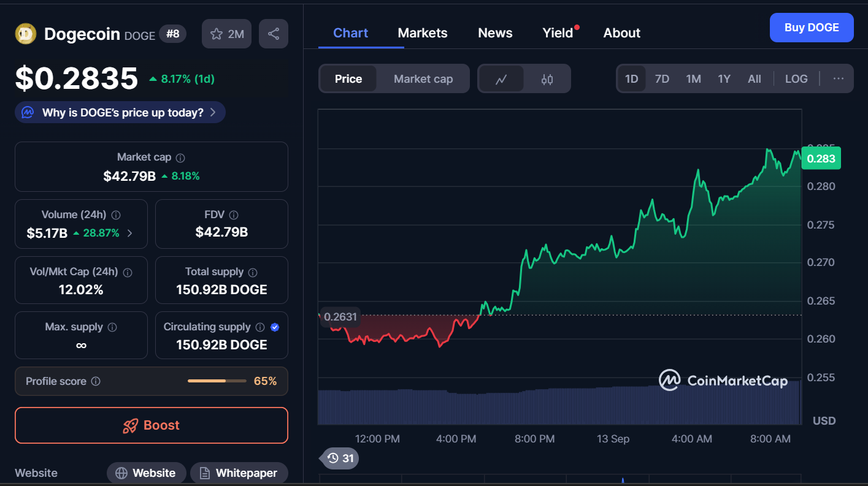Click Max. supply info icon
The width and height of the screenshot is (868, 486).
(x=112, y=327)
